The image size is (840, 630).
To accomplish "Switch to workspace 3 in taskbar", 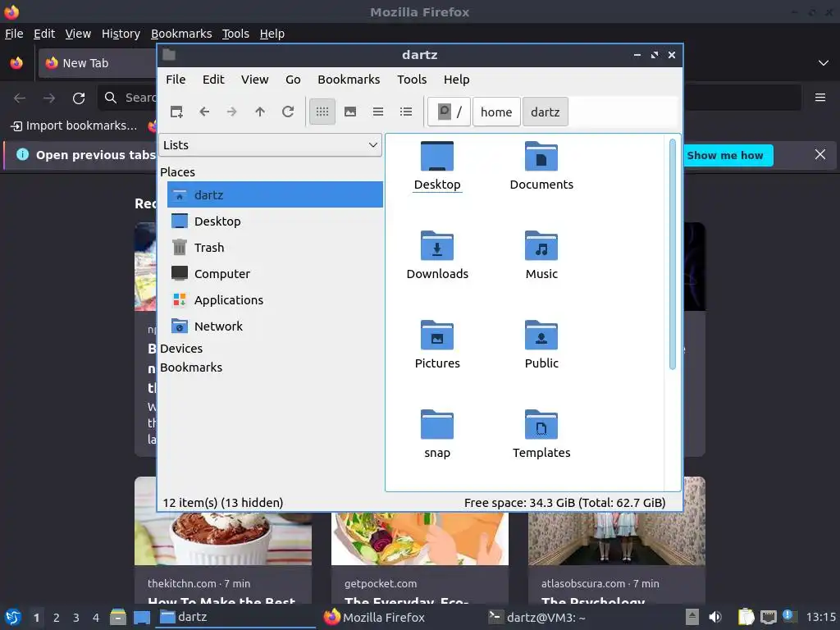I will (76, 618).
